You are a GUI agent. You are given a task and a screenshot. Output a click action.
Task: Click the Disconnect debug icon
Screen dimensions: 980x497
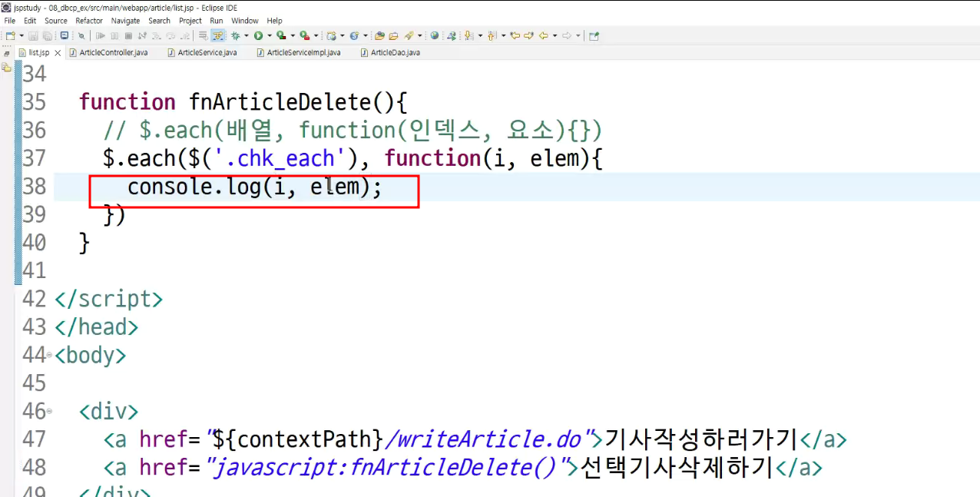point(142,35)
